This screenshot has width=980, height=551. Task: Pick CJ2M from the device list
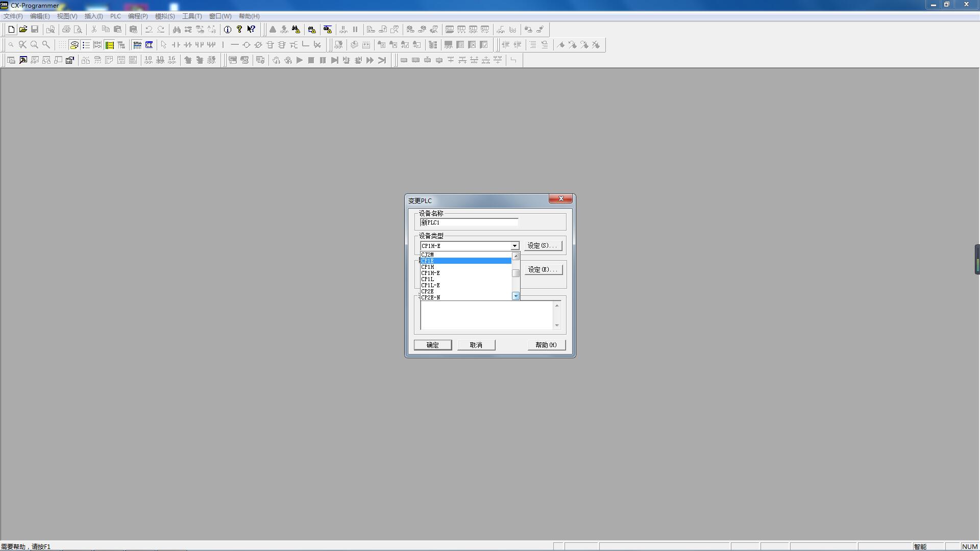point(428,255)
